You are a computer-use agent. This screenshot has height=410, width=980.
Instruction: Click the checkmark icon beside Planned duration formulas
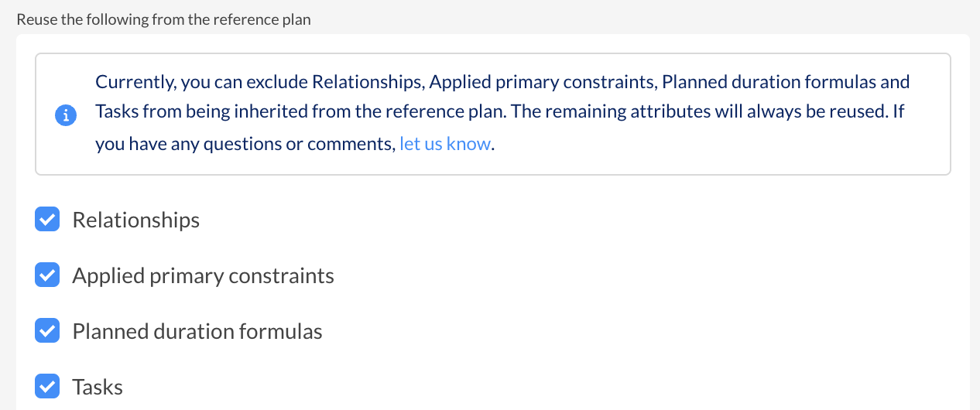click(47, 331)
